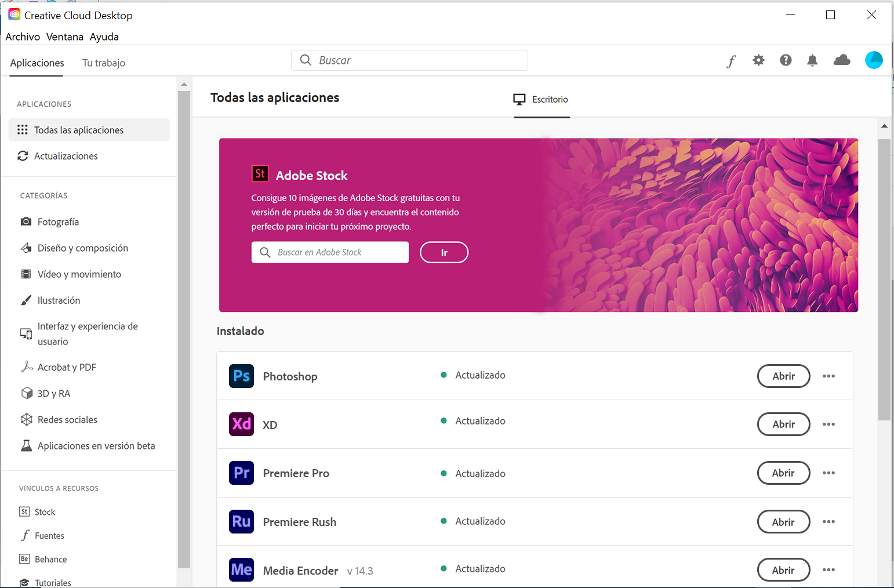Open the cloud storage status icon
Screen dimensions: 894x588
coord(842,60)
